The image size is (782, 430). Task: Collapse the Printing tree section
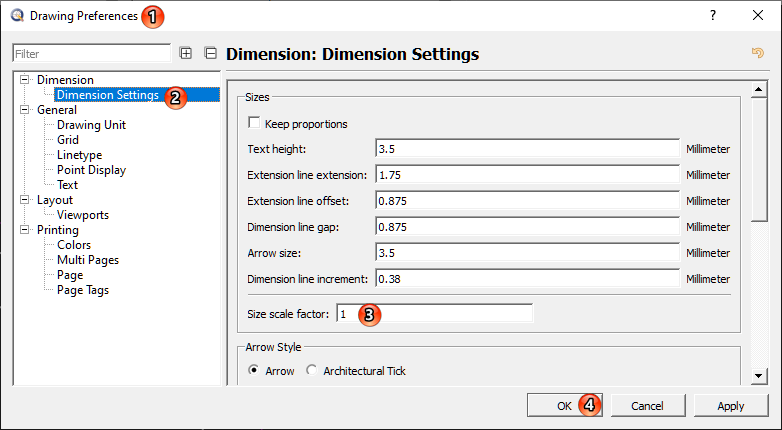pyautogui.click(x=26, y=230)
